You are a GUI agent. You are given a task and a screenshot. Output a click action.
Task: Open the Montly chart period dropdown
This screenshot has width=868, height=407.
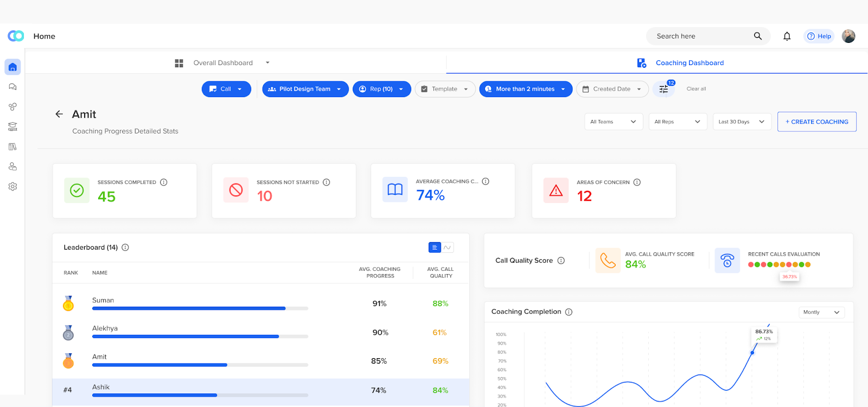821,312
